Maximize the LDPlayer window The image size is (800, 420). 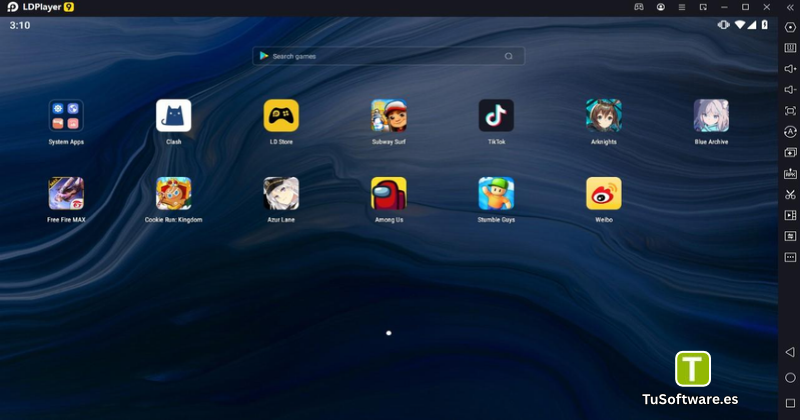745,7
